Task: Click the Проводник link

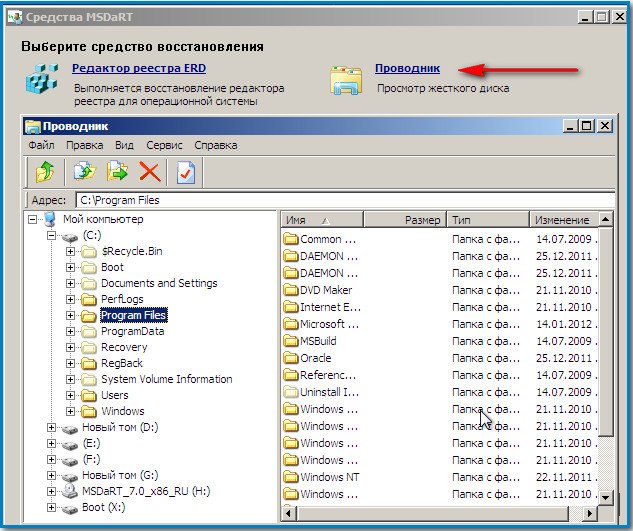Action: click(x=406, y=69)
